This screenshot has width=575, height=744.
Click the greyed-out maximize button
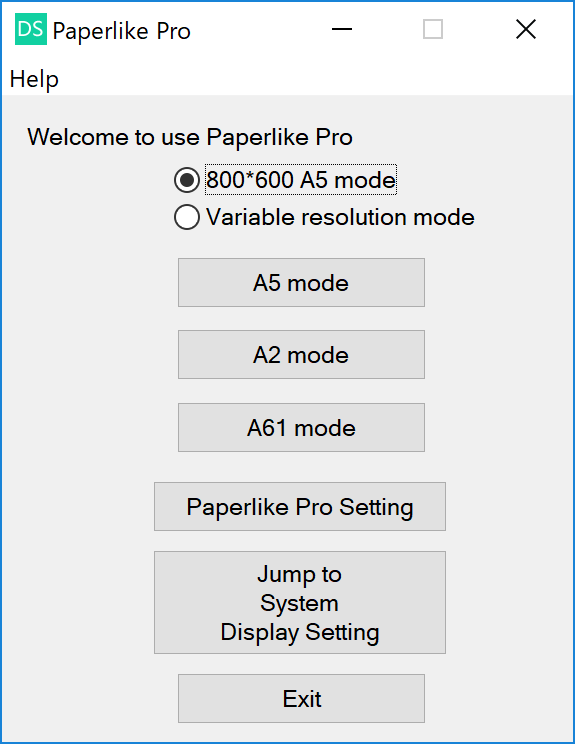(433, 29)
